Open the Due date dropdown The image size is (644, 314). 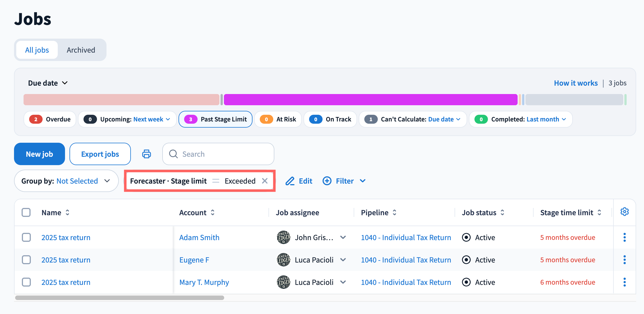click(48, 83)
